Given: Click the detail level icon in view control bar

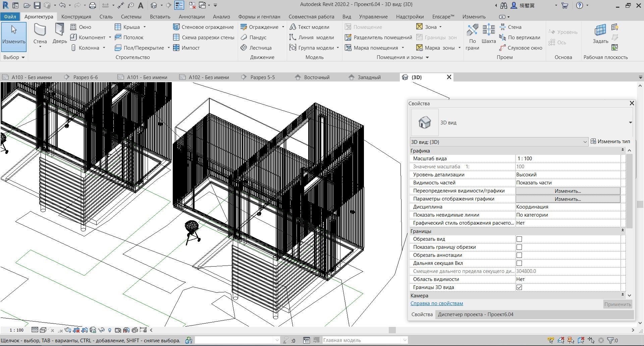Looking at the screenshot, I should tap(35, 330).
